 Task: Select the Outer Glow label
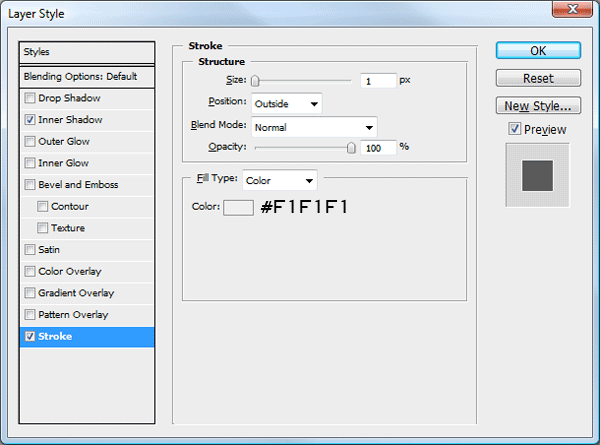click(64, 142)
